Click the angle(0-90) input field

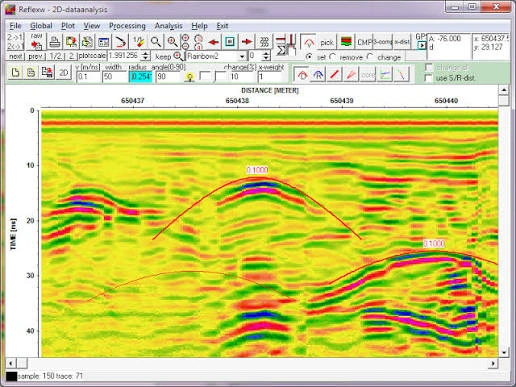point(169,77)
